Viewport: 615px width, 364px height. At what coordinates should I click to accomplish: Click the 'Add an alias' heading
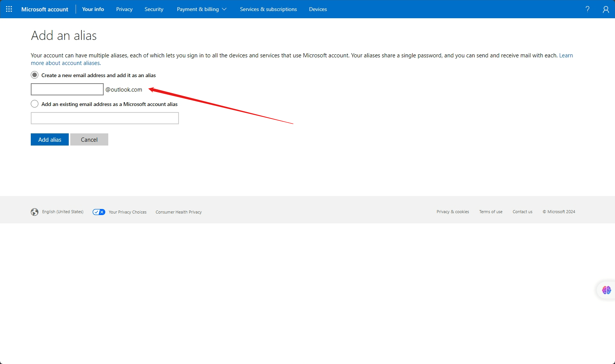coord(64,35)
